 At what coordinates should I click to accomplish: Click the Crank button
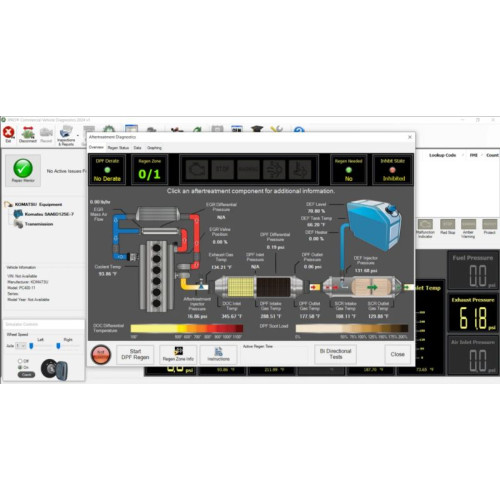tap(26, 375)
